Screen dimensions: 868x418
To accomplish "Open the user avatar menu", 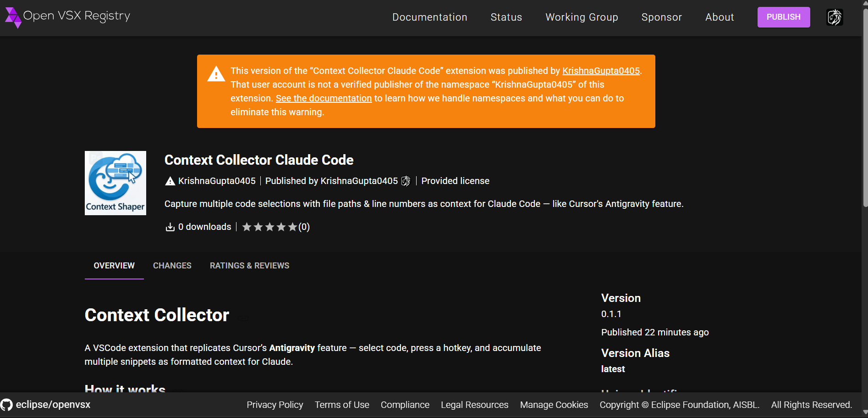I will tap(834, 17).
